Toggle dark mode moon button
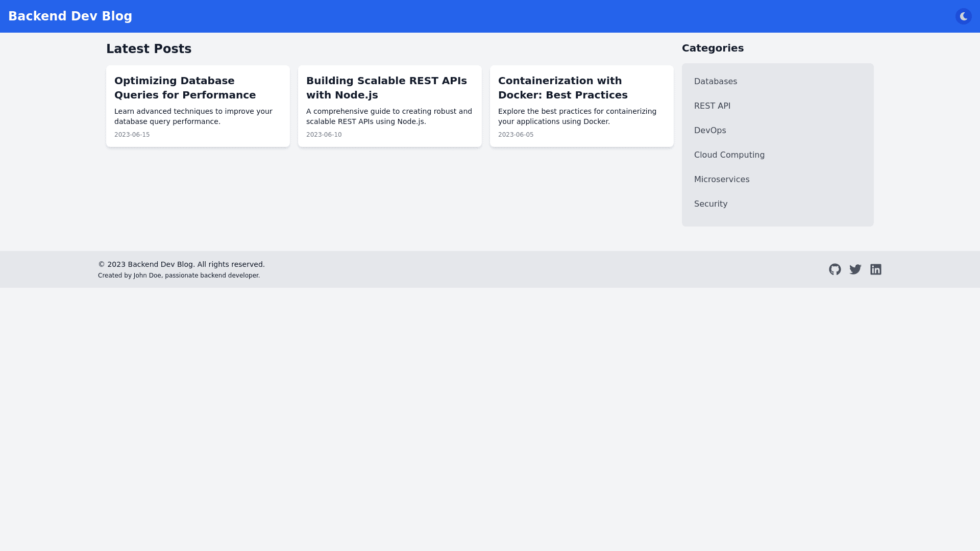 tap(963, 16)
